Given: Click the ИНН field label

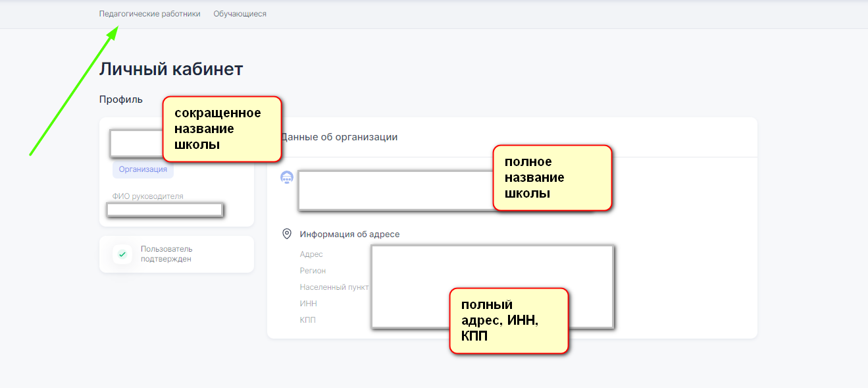Looking at the screenshot, I should click(x=308, y=304).
